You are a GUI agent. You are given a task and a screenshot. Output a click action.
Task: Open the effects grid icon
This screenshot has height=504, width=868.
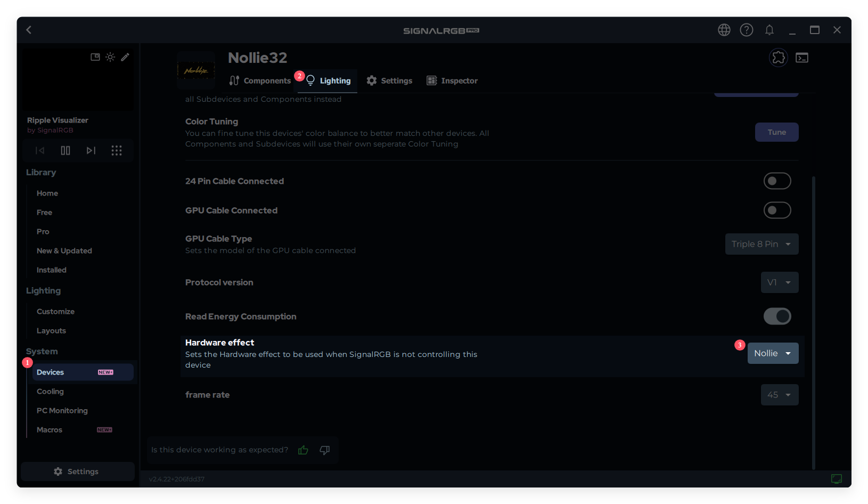tap(117, 151)
